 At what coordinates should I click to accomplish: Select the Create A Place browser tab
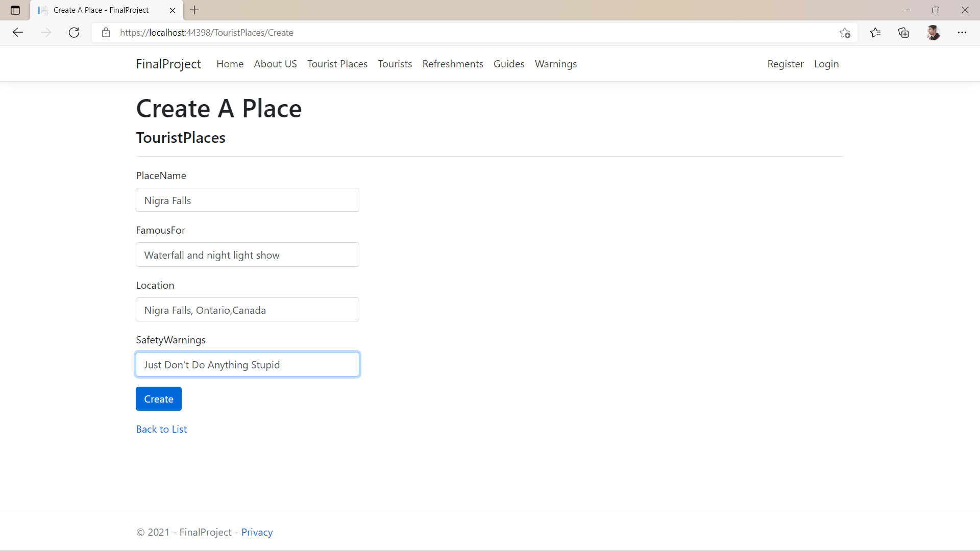pyautogui.click(x=101, y=10)
